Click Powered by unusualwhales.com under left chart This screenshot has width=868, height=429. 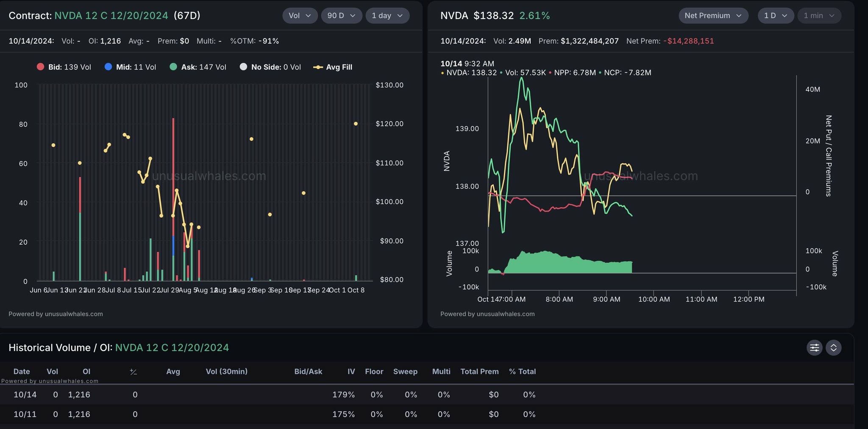(56, 314)
